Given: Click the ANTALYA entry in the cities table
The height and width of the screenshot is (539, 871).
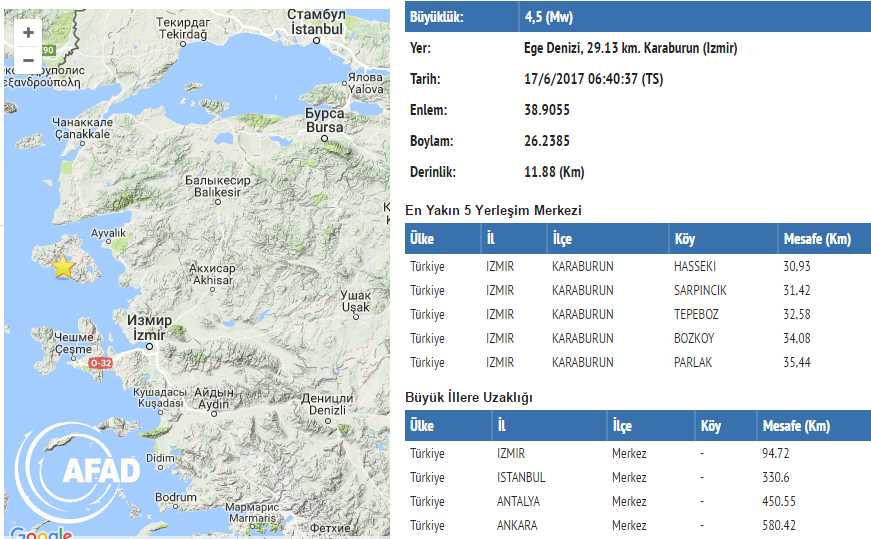Looking at the screenshot, I should [x=519, y=501].
